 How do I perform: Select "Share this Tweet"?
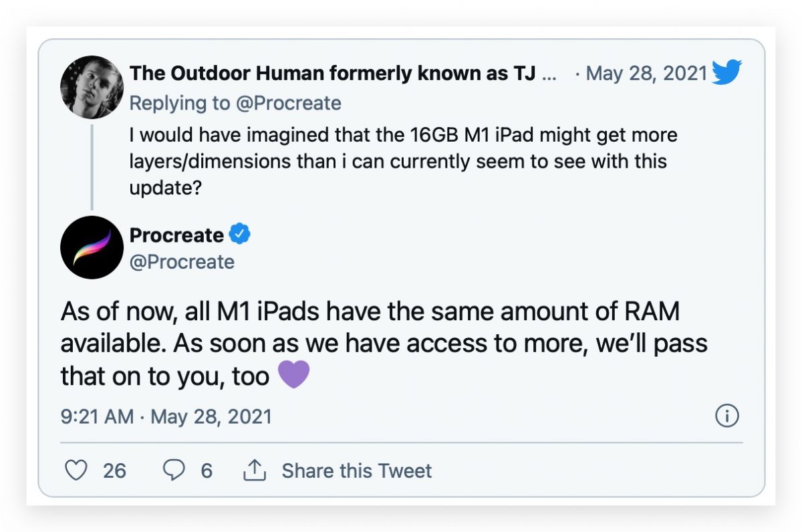coord(357,471)
